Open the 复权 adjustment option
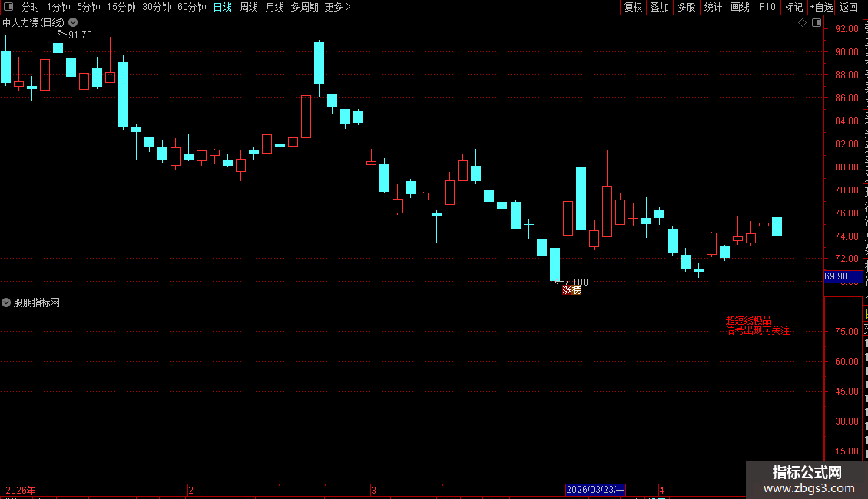 point(633,7)
